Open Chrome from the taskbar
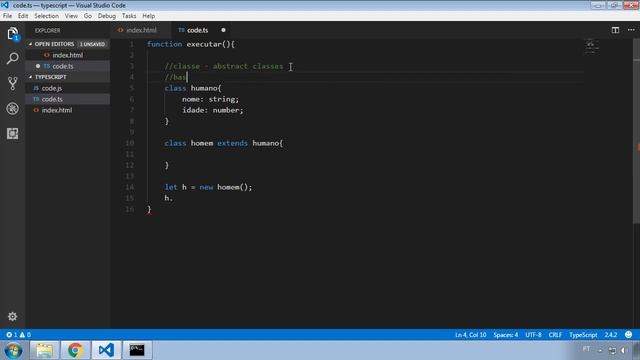The image size is (640, 360). 75,350
